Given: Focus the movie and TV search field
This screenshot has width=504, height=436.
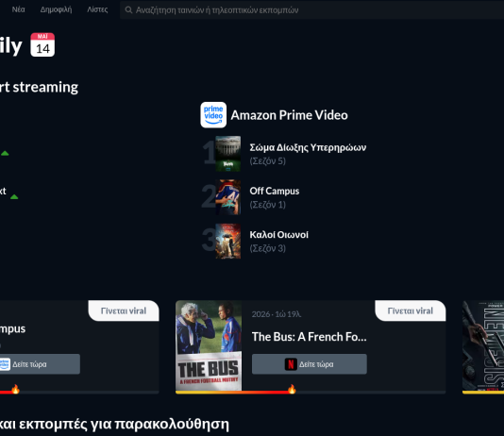Looking at the screenshot, I should [x=311, y=10].
